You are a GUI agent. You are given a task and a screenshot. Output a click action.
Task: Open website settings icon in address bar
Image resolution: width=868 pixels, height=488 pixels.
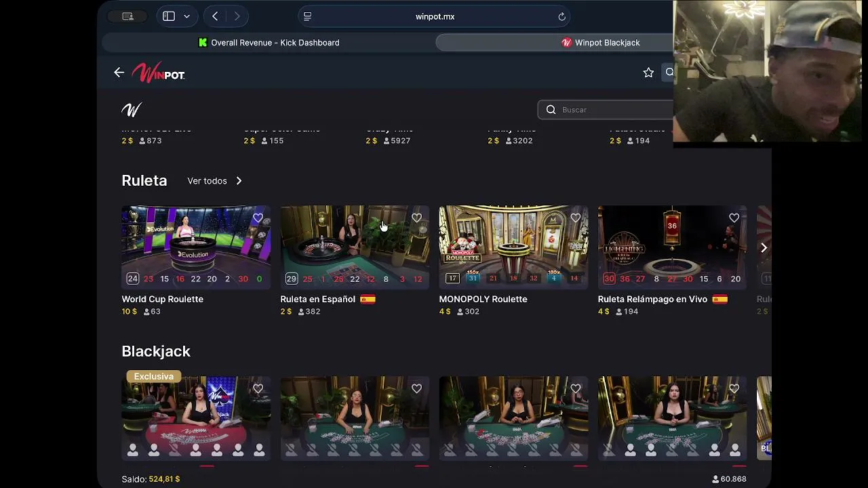(307, 16)
